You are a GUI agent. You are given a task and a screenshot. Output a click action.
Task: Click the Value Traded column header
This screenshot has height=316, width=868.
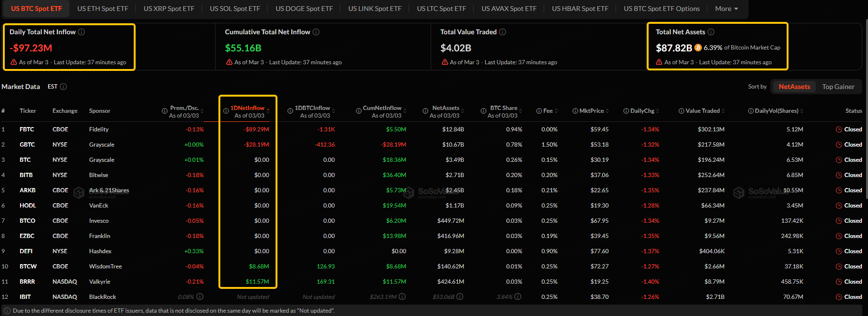point(702,111)
